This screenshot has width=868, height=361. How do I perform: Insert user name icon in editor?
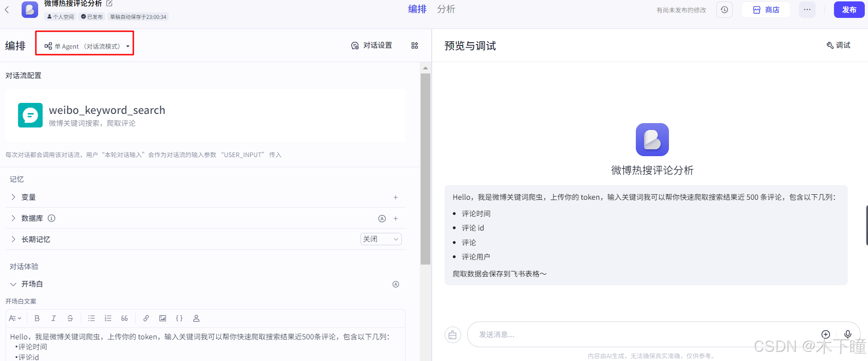tap(196, 318)
